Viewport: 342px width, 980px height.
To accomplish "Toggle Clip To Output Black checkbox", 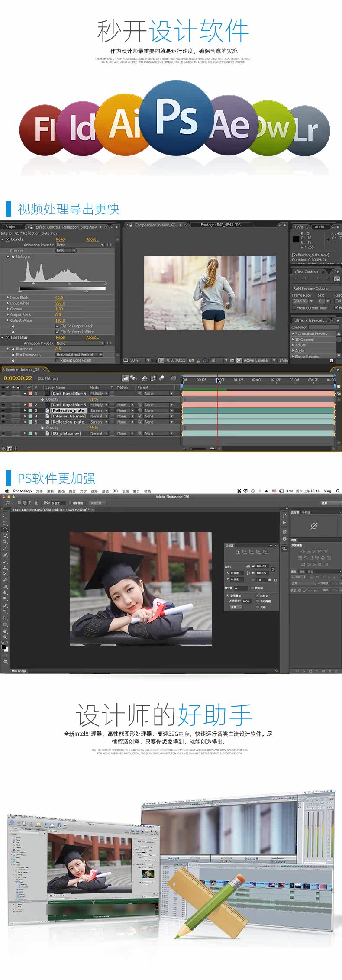I will point(58,326).
